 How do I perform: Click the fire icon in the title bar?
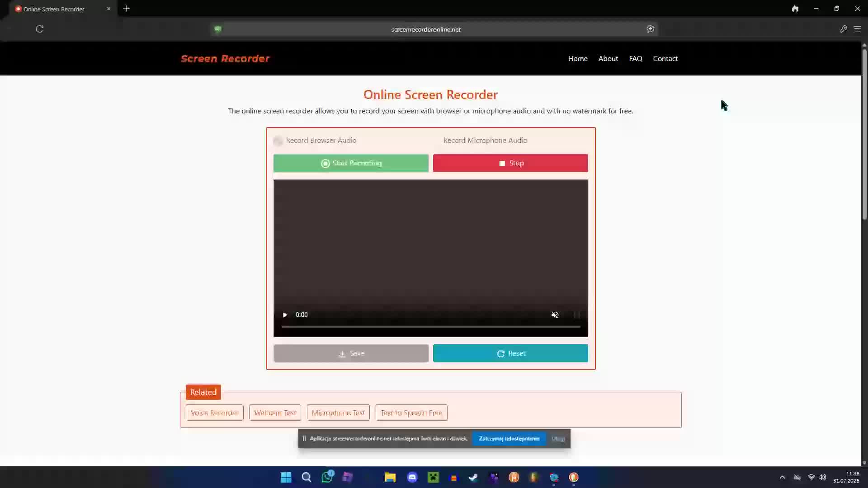pos(795,9)
